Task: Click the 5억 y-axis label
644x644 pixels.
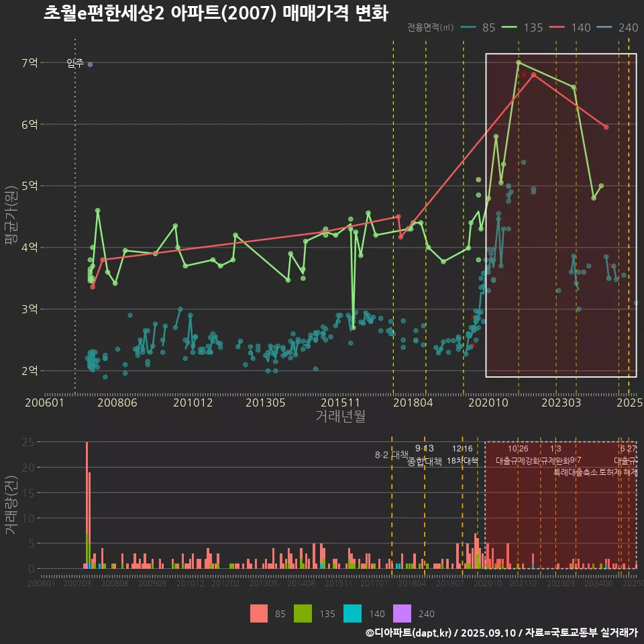Action: 30,186
